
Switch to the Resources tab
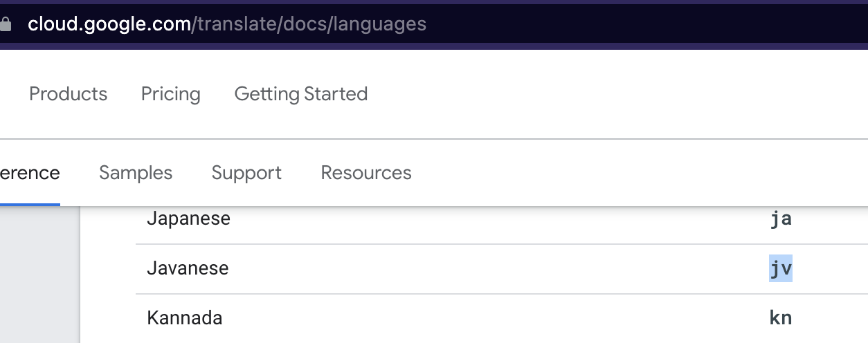366,172
